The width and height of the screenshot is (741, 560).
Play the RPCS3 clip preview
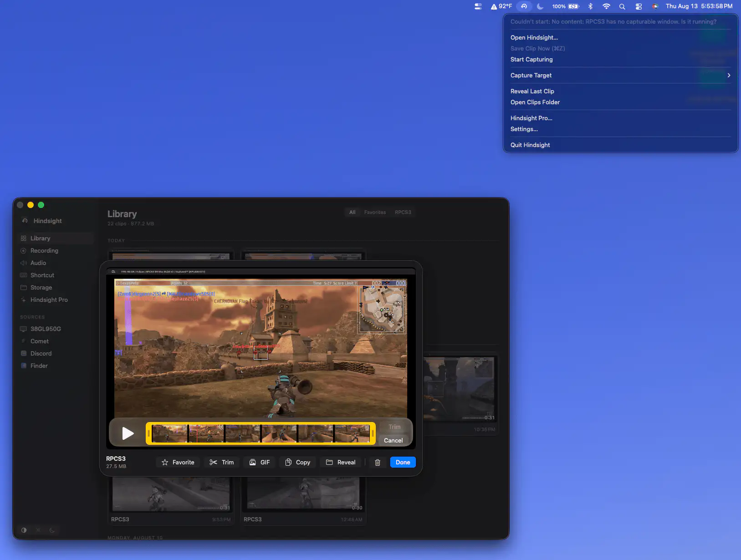[x=128, y=433]
